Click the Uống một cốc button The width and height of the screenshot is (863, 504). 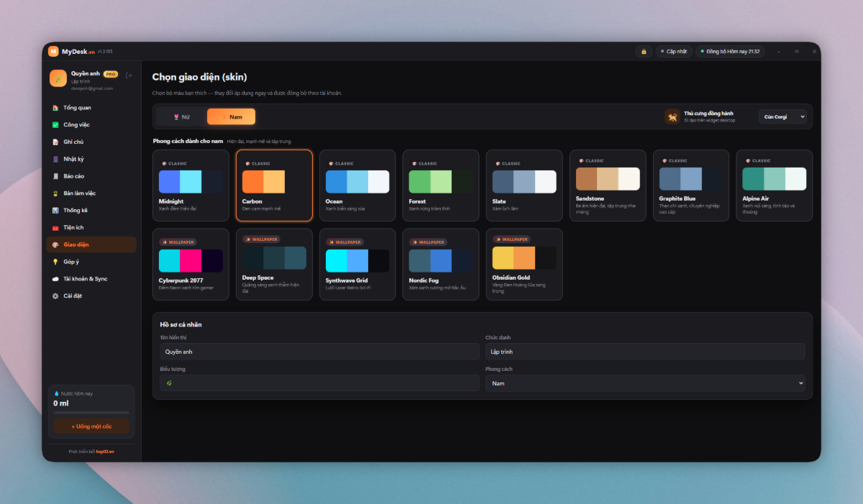91,426
